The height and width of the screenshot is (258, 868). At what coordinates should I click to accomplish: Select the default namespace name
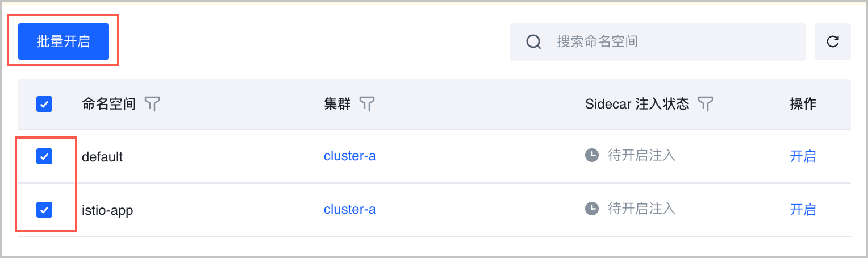click(102, 157)
